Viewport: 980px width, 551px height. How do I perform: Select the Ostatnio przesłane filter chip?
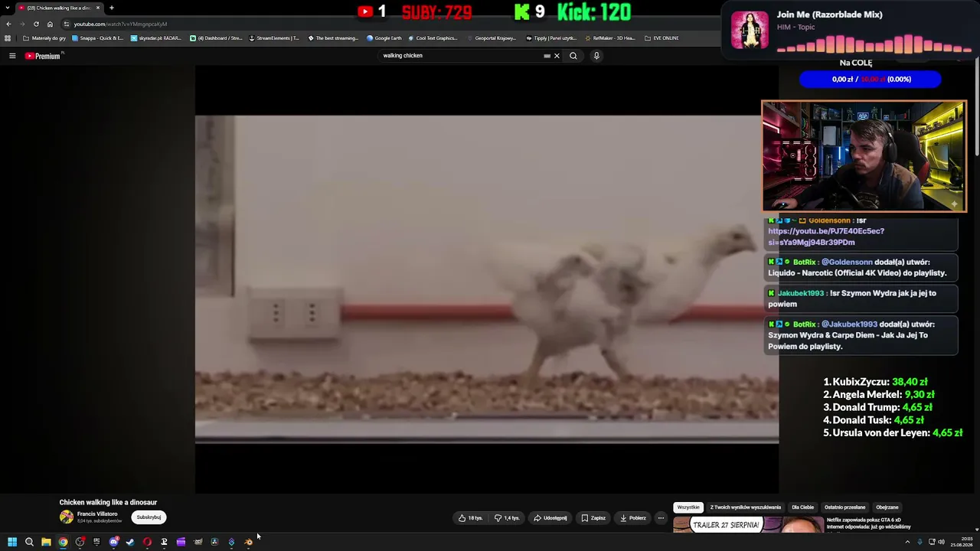point(845,507)
